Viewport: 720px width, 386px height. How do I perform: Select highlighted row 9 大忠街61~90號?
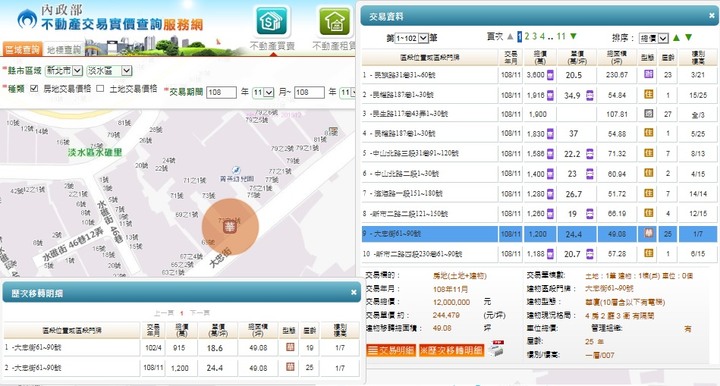click(540, 234)
